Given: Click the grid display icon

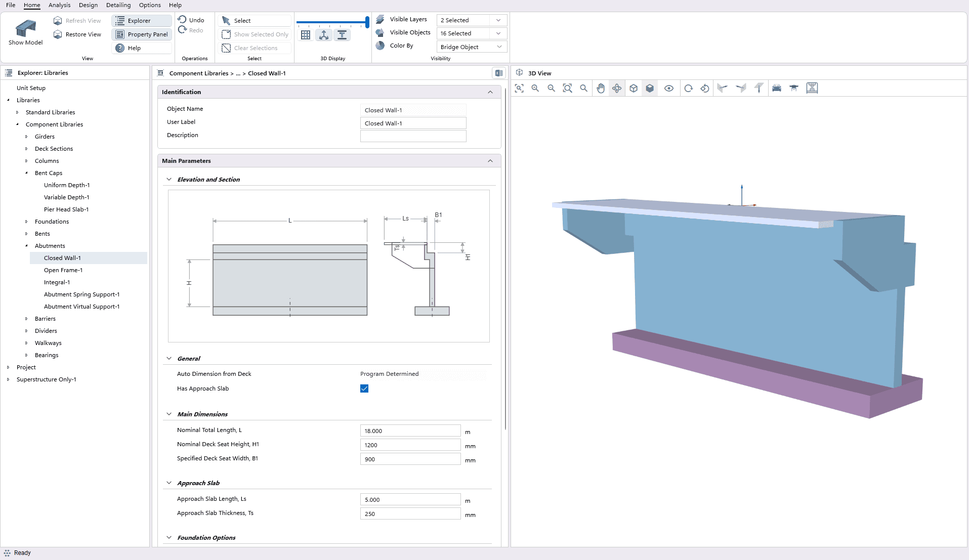Looking at the screenshot, I should coord(306,35).
